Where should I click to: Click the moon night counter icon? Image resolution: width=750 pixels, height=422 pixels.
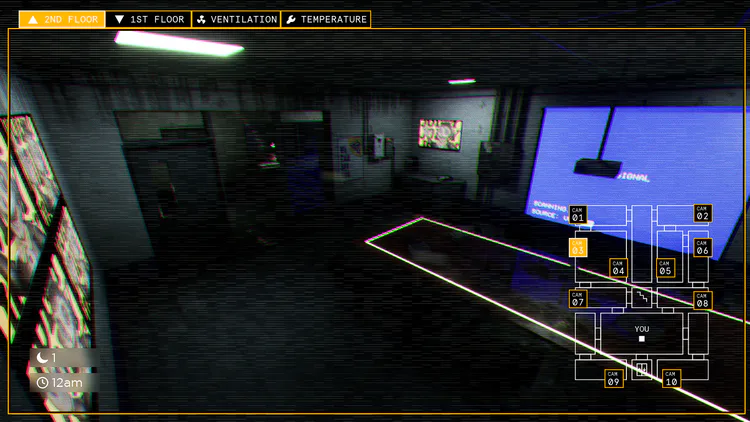coord(43,357)
